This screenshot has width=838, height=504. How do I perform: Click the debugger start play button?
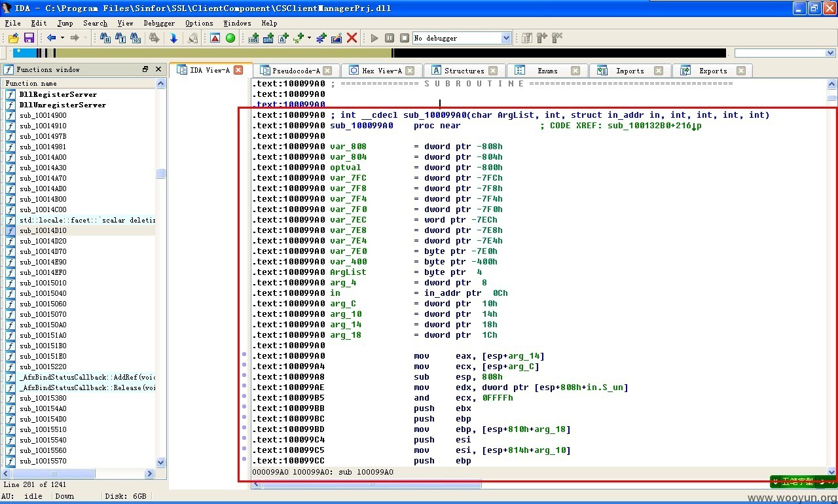(x=374, y=38)
